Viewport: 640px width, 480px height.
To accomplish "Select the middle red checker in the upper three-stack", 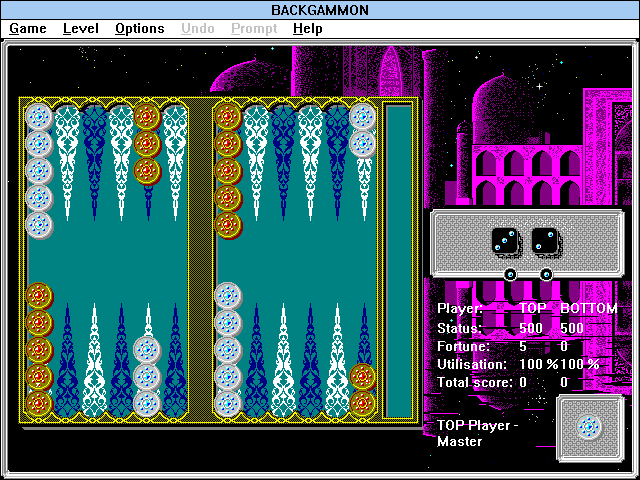I will pos(147,144).
